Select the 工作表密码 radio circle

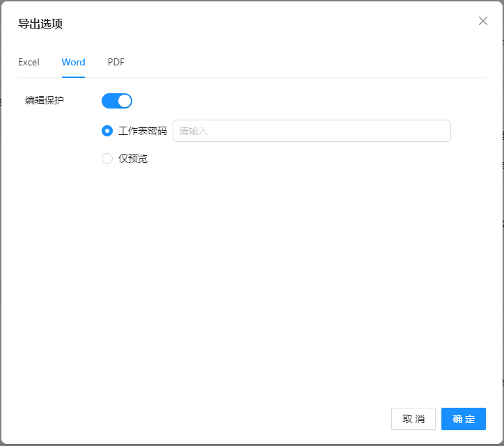[107, 131]
